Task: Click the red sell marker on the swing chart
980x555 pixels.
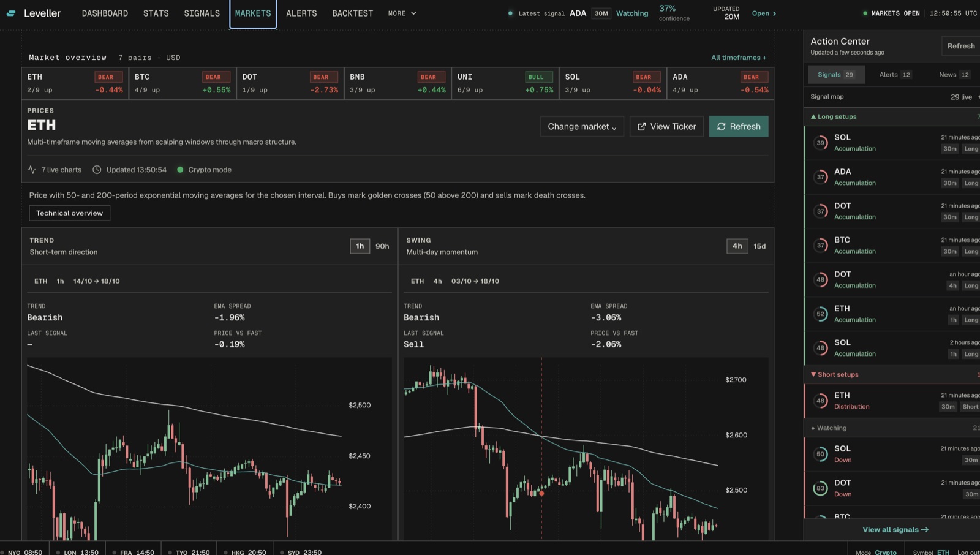Action: click(541, 493)
